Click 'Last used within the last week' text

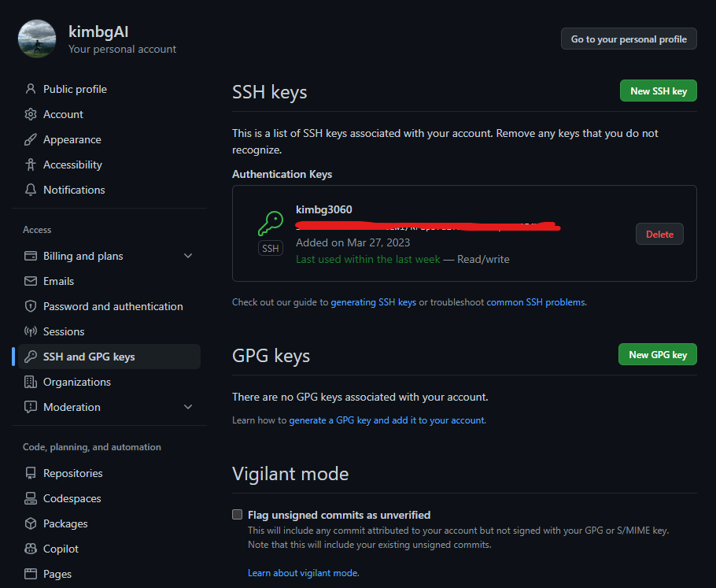[x=368, y=259]
